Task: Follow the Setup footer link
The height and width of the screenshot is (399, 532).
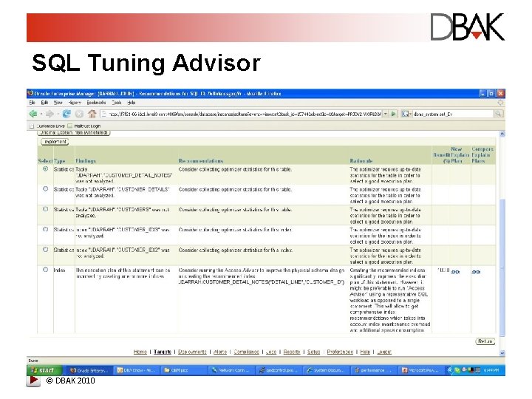Action: coord(314,352)
